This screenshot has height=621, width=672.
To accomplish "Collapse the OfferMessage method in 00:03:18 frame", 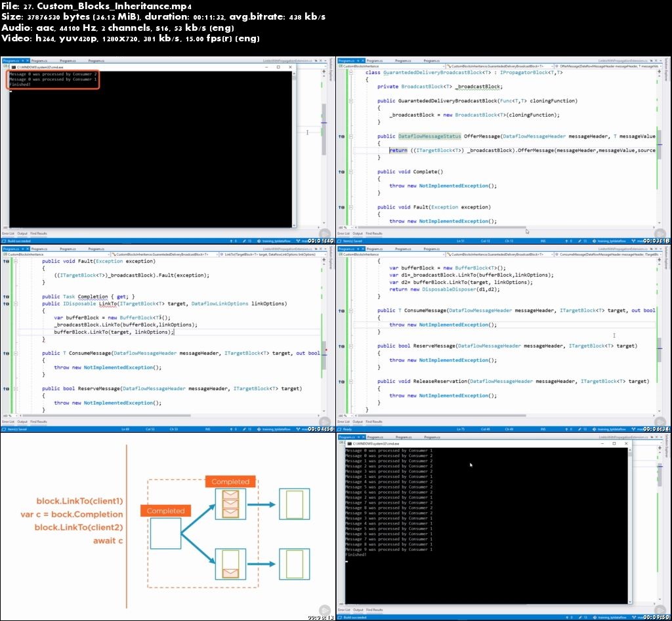I will coord(350,136).
